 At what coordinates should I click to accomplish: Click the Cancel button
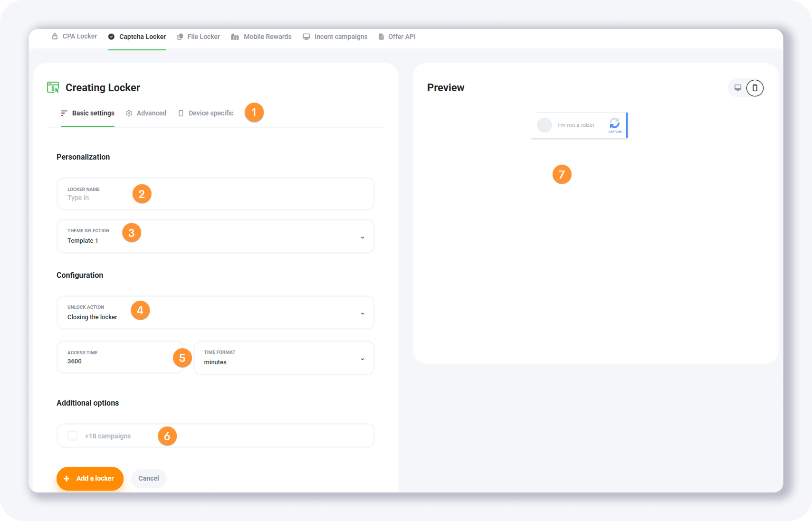[149, 478]
